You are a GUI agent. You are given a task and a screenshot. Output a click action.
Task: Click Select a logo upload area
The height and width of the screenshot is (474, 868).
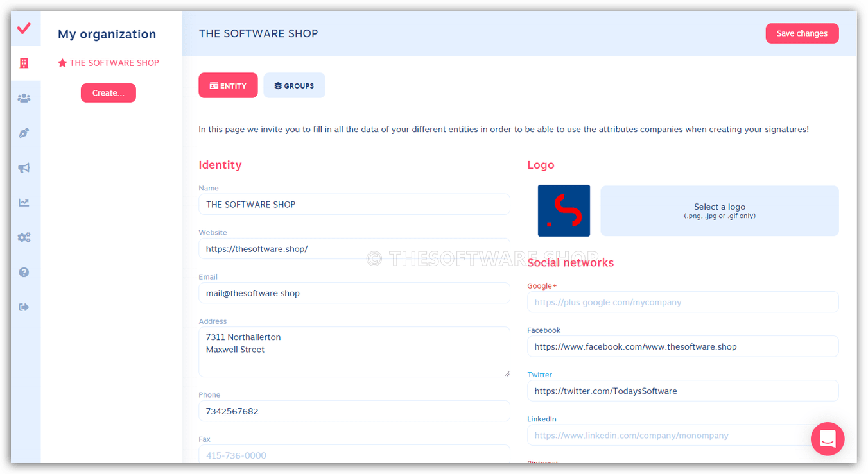click(x=719, y=210)
